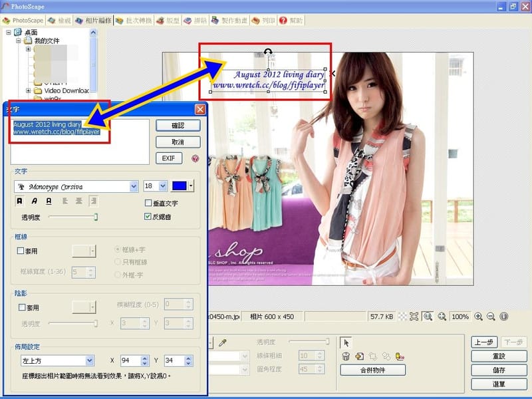Open the 製作動畫 tab

tap(230, 21)
